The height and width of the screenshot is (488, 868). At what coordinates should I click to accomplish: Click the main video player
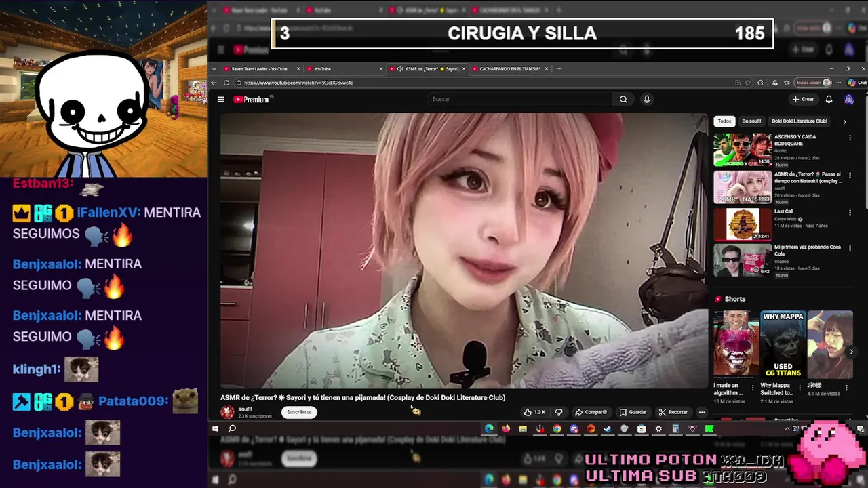[464, 251]
